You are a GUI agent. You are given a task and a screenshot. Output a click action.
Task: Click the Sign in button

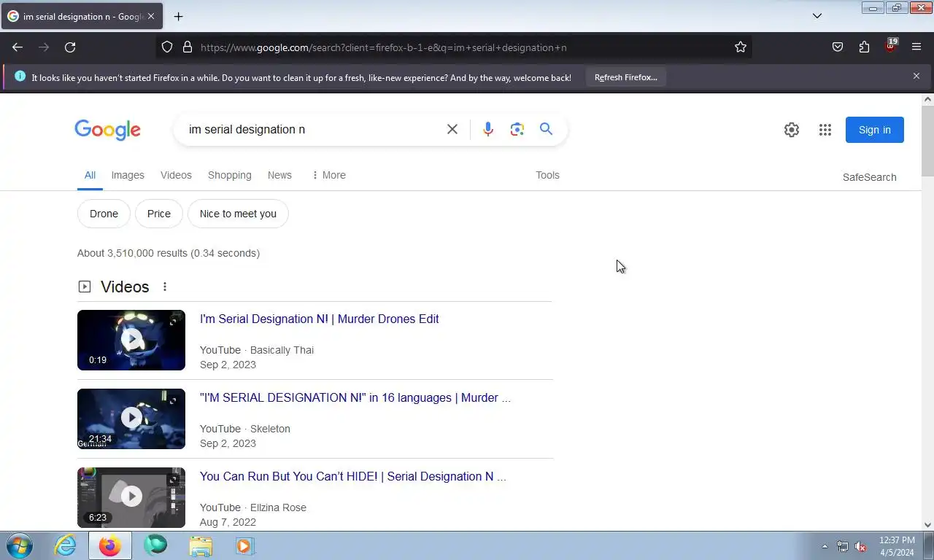(x=875, y=130)
